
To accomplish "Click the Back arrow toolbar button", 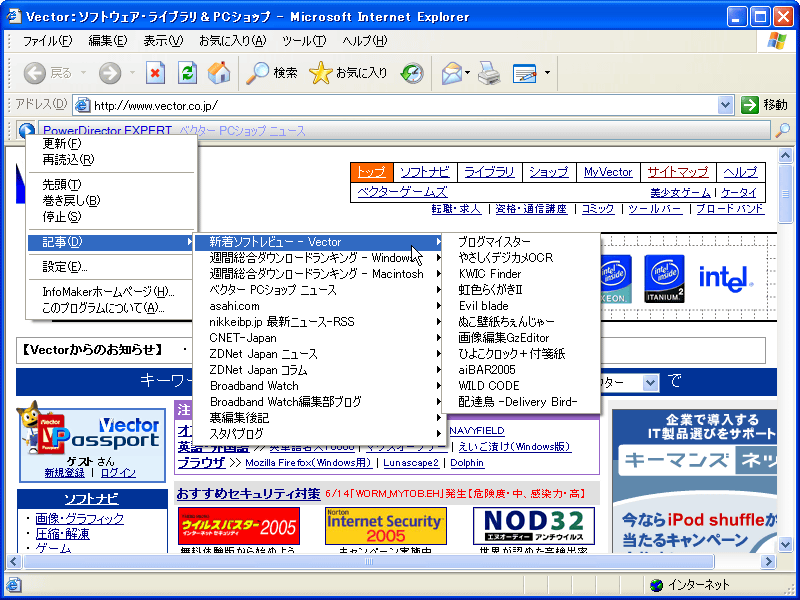I will 35,73.
